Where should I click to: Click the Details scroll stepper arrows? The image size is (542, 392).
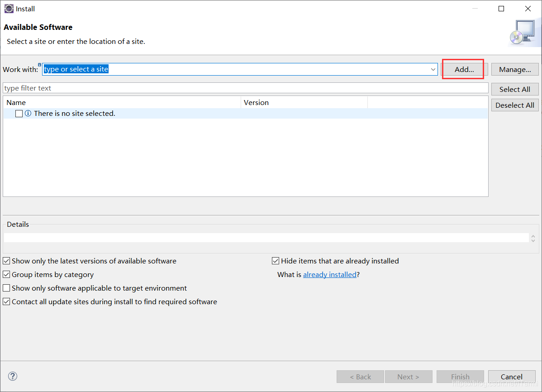(x=533, y=238)
